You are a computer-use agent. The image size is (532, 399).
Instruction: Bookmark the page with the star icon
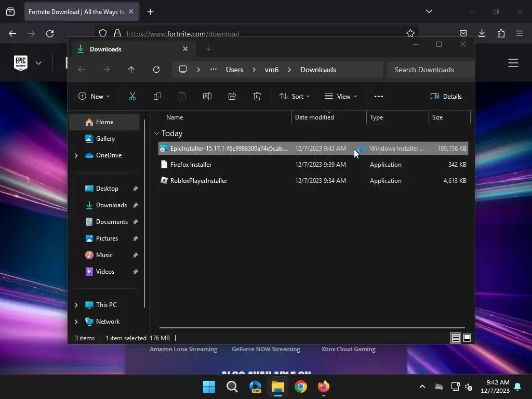(x=410, y=33)
